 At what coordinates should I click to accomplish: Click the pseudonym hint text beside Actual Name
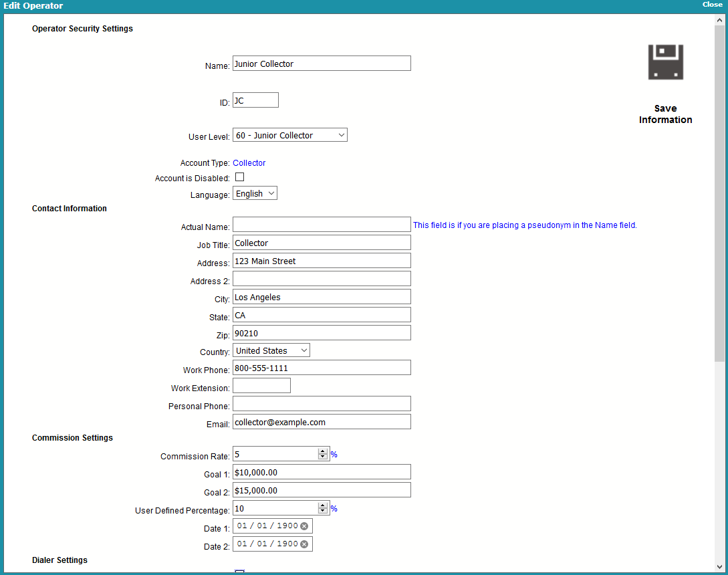pos(525,225)
